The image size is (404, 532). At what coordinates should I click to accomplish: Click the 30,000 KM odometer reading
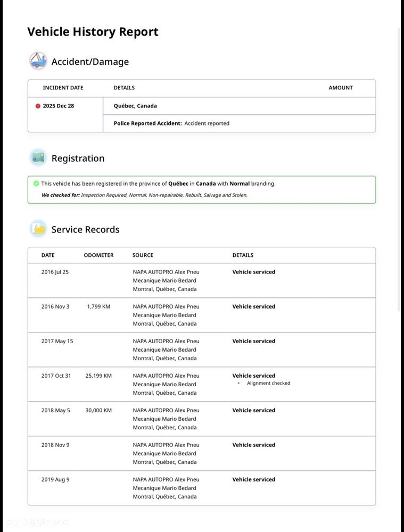pyautogui.click(x=98, y=410)
